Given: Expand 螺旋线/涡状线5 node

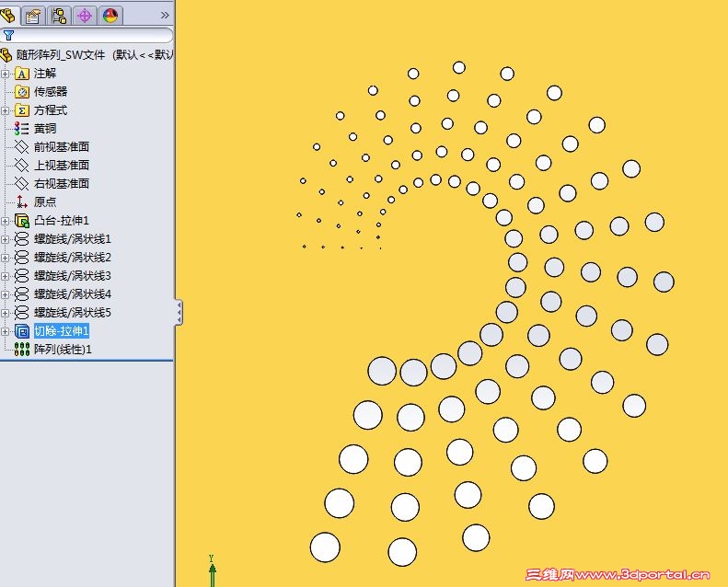Looking at the screenshot, I should click(x=6, y=313).
